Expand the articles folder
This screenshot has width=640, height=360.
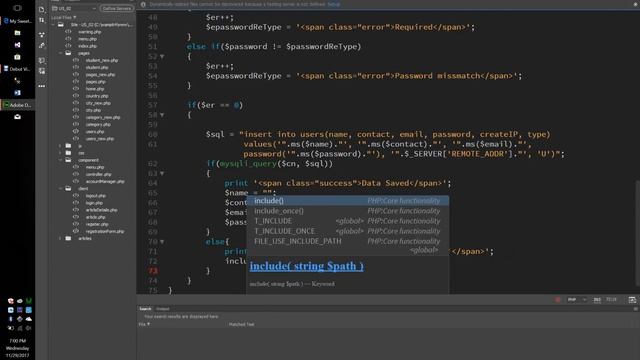[60, 238]
